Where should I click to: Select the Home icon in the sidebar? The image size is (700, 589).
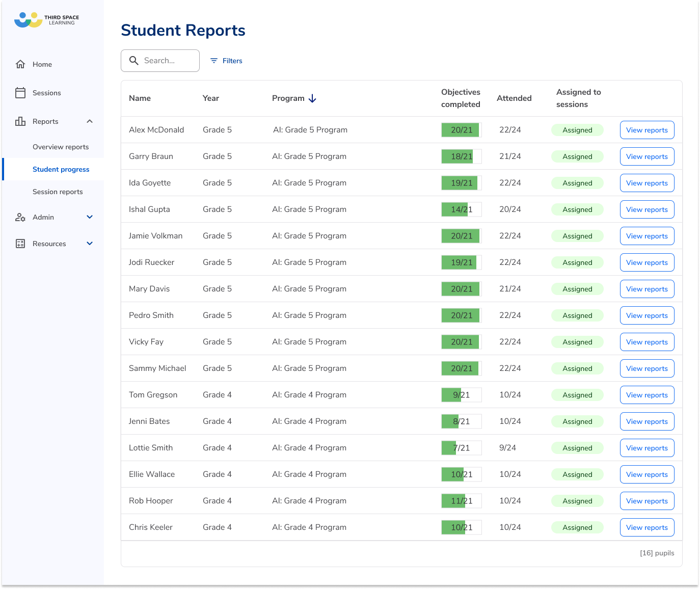[x=20, y=64]
